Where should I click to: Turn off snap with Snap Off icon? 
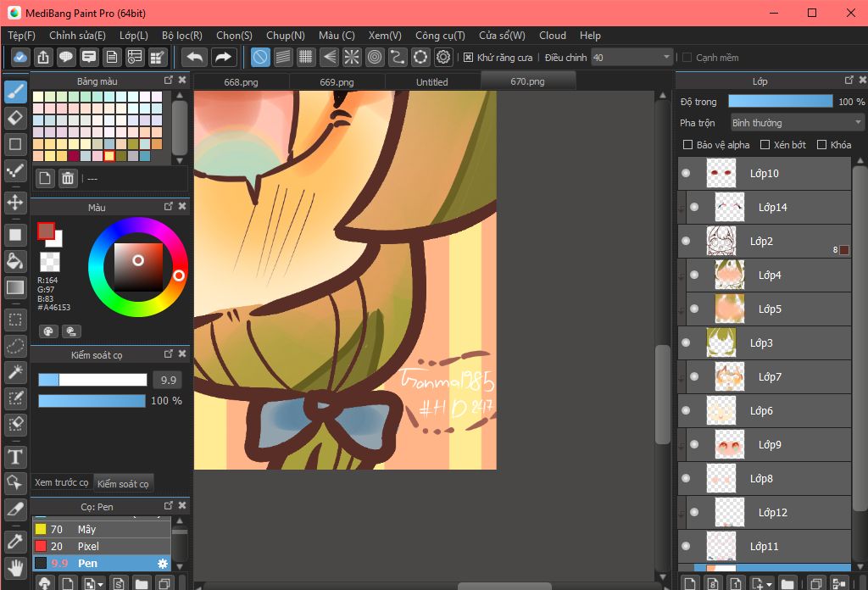[260, 57]
